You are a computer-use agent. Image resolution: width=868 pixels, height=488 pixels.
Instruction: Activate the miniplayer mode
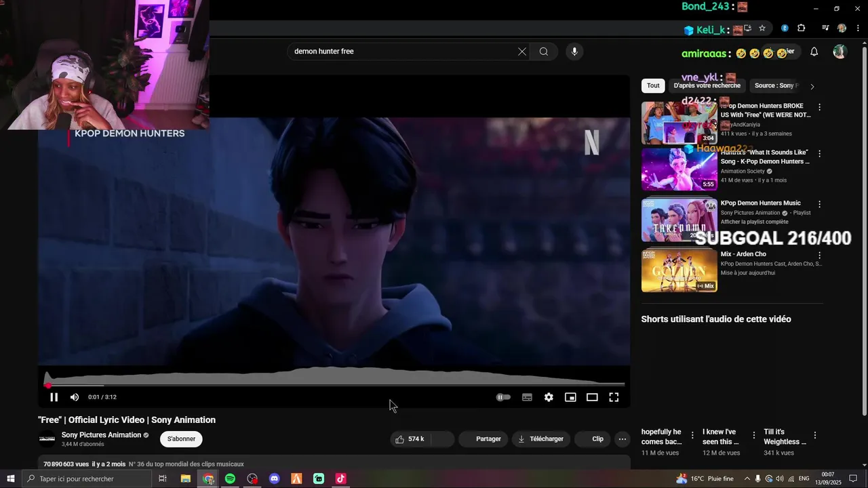point(570,397)
